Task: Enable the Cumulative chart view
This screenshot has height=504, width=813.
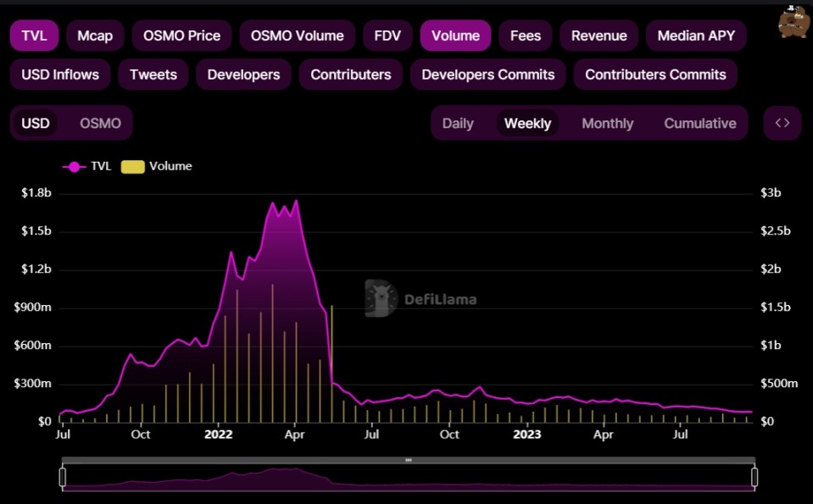Action: coord(699,123)
